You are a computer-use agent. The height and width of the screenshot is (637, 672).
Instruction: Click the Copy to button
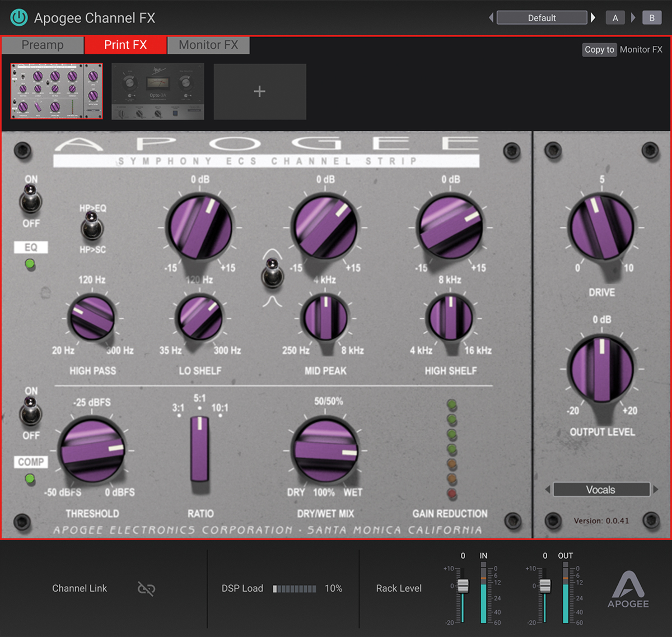[x=599, y=49]
